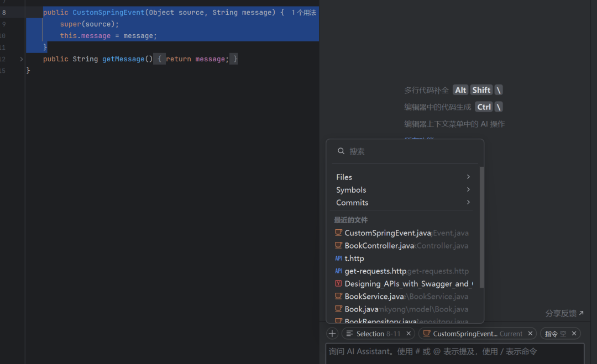The image size is (597, 364).
Task: Click the API icon beside t.http
Action: pyautogui.click(x=338, y=259)
